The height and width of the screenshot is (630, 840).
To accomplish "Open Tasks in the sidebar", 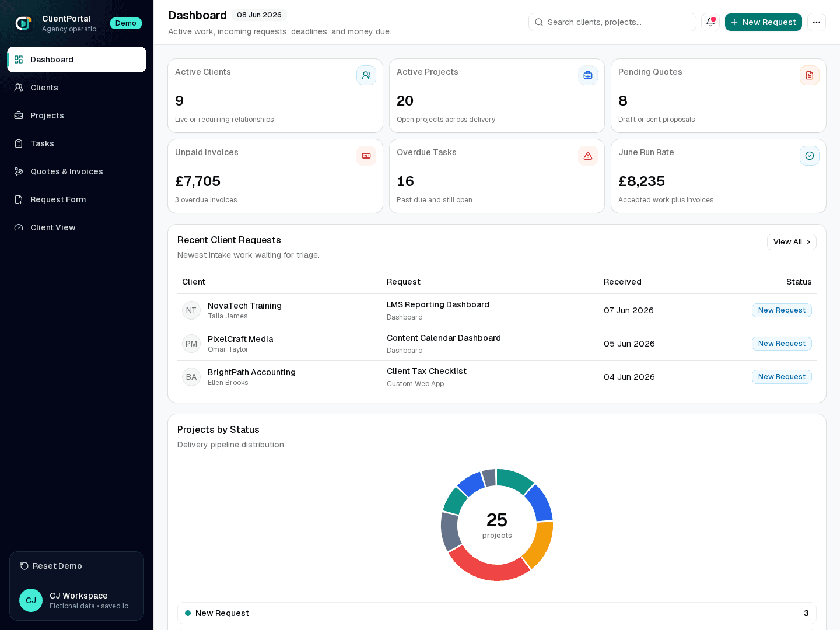I will (x=76, y=143).
